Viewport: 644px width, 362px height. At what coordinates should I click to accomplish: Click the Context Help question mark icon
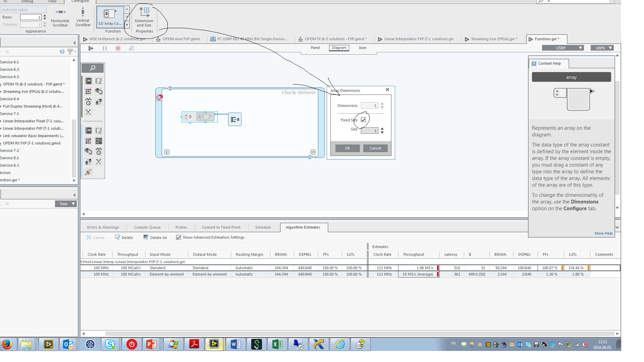[534, 63]
